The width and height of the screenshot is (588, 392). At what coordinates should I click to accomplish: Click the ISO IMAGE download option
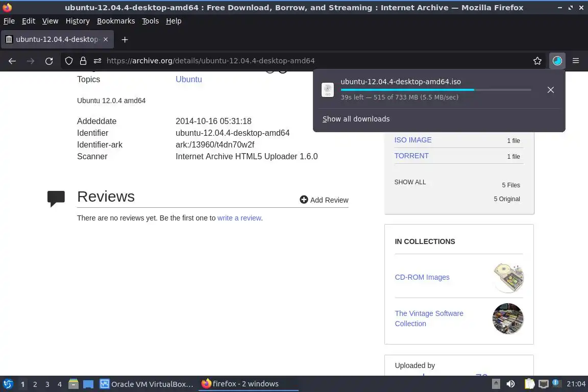pyautogui.click(x=413, y=140)
